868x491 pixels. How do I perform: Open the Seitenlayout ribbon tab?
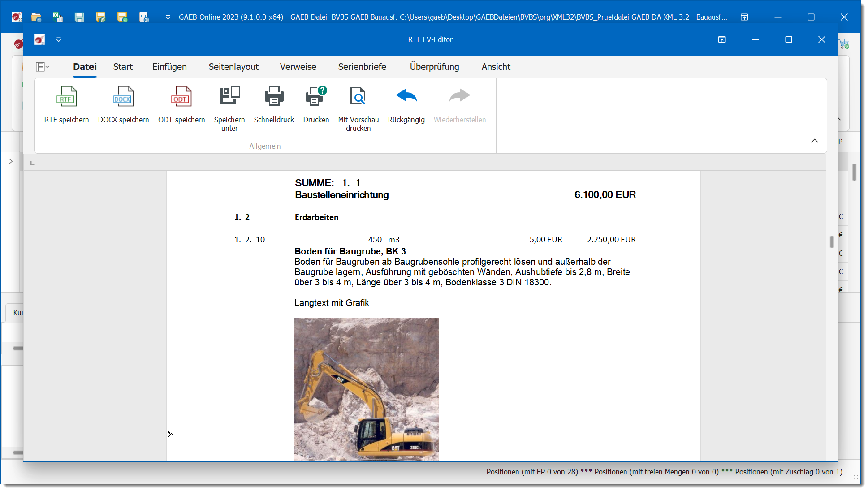[x=233, y=67]
